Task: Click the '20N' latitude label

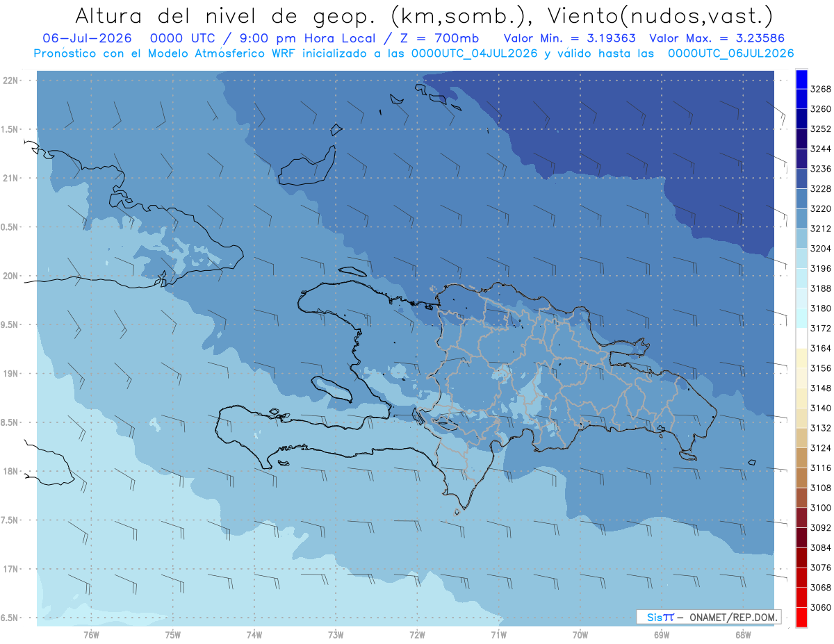Action: [x=12, y=276]
